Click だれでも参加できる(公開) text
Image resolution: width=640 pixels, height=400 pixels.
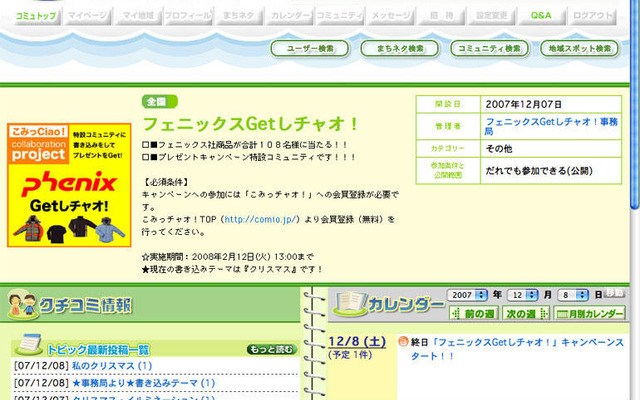tap(539, 171)
